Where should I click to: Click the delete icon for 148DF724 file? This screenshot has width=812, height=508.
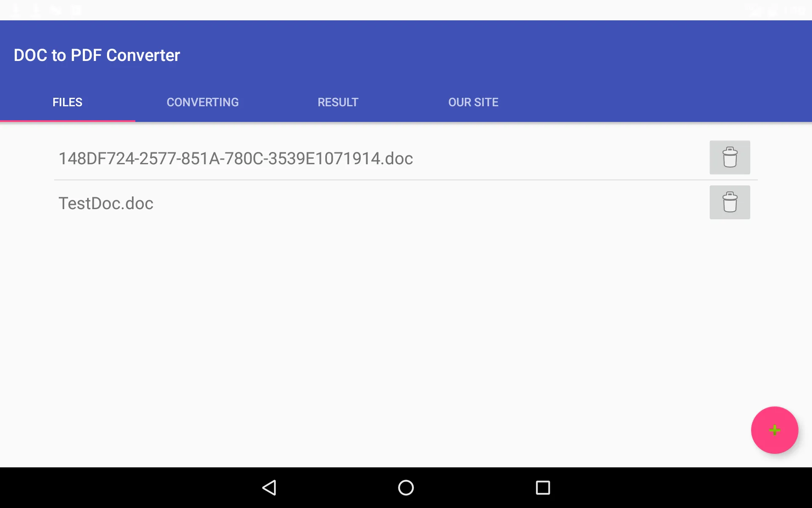pos(730,157)
